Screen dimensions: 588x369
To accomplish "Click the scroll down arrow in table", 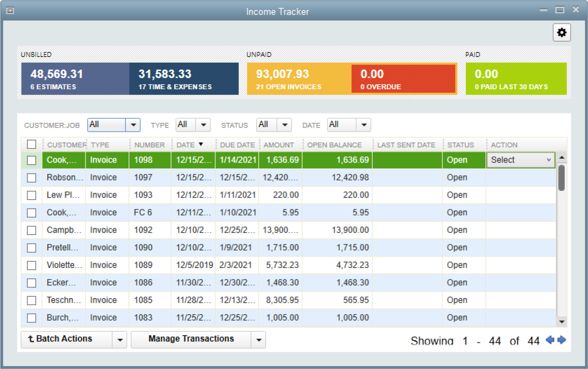I will click(x=561, y=322).
